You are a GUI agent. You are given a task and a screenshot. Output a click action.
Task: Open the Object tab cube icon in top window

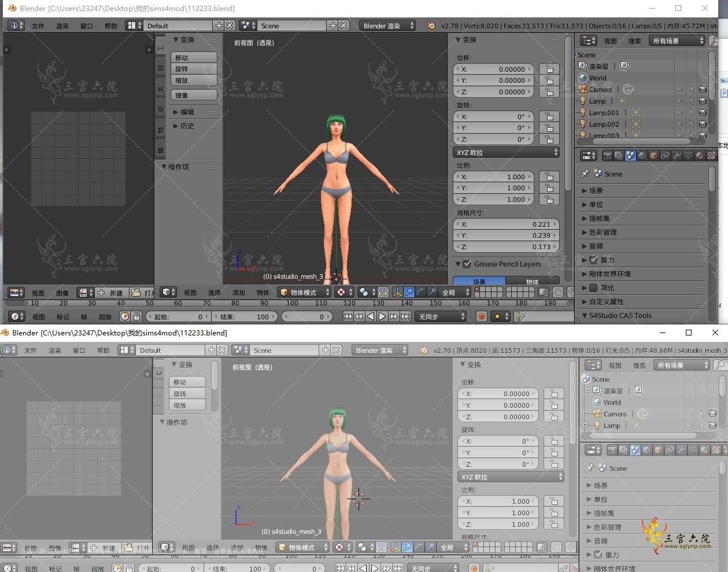tap(653, 156)
